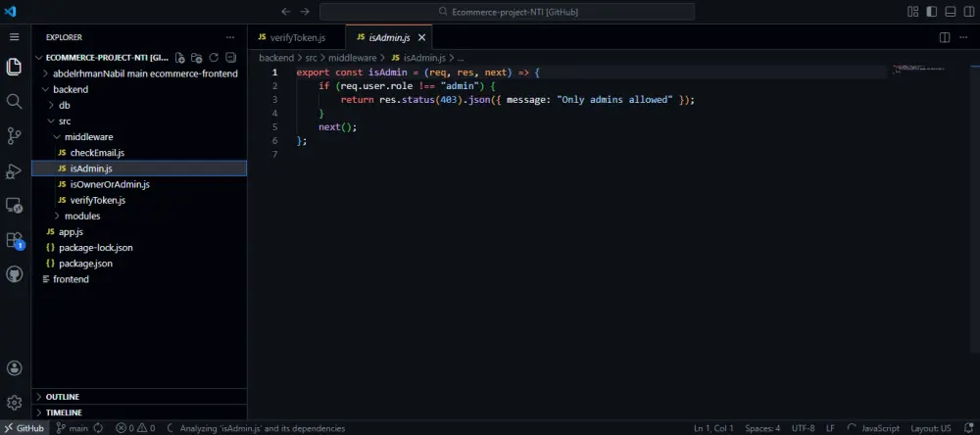Screen dimensions: 980x435
Task: Click the GitHub remote indicator
Action: (24, 428)
